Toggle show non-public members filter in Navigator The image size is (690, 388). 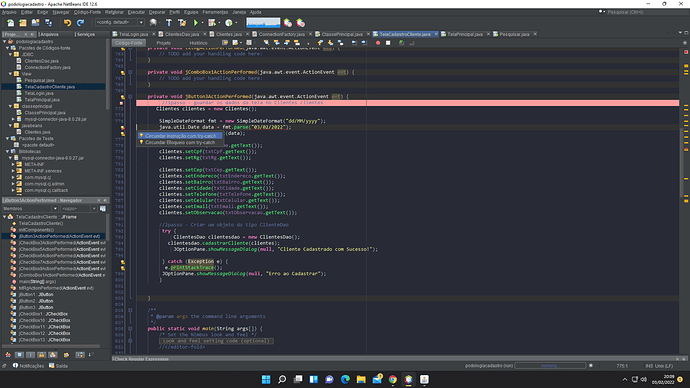(41, 355)
